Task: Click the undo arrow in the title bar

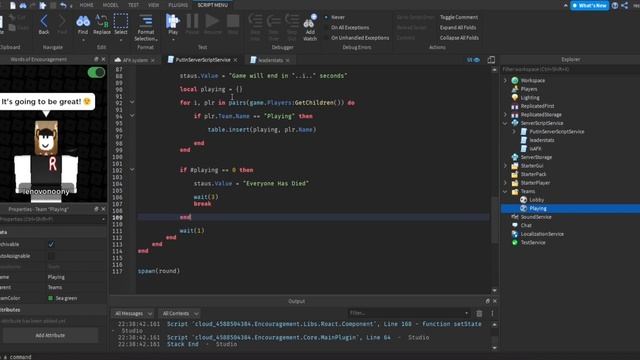Action: [63, 5]
